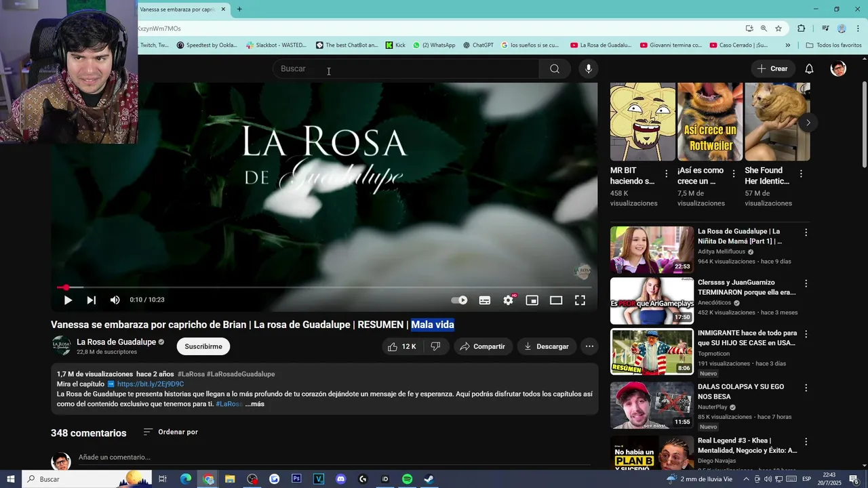
Task: Open the Chrome zoom magnifier icon
Action: coord(764,28)
